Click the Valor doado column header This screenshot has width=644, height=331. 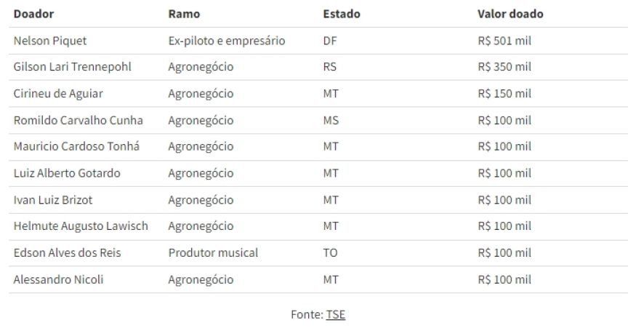point(510,14)
